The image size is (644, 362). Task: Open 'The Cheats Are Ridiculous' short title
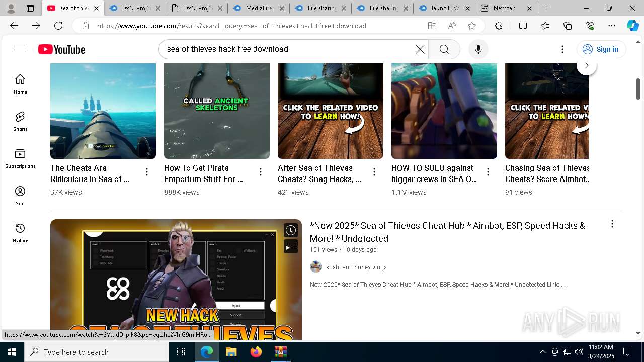(x=90, y=173)
